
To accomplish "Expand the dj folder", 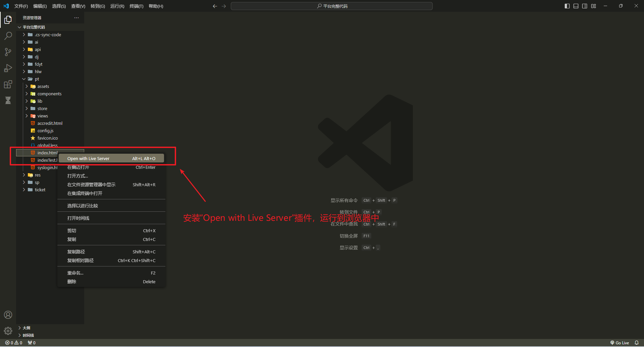I will pyautogui.click(x=50, y=57).
